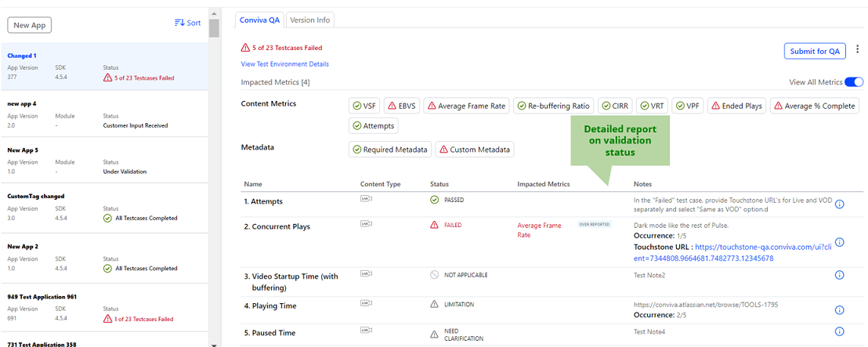Click the 5. Paused Time test case name
868x347 pixels.
point(269,333)
